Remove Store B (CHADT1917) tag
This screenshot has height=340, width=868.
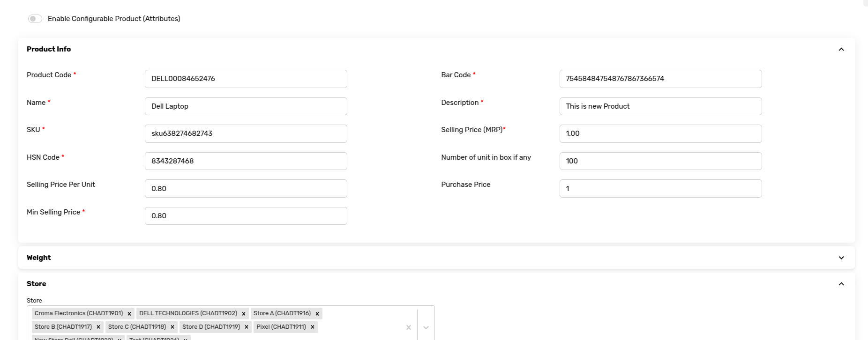(x=98, y=327)
